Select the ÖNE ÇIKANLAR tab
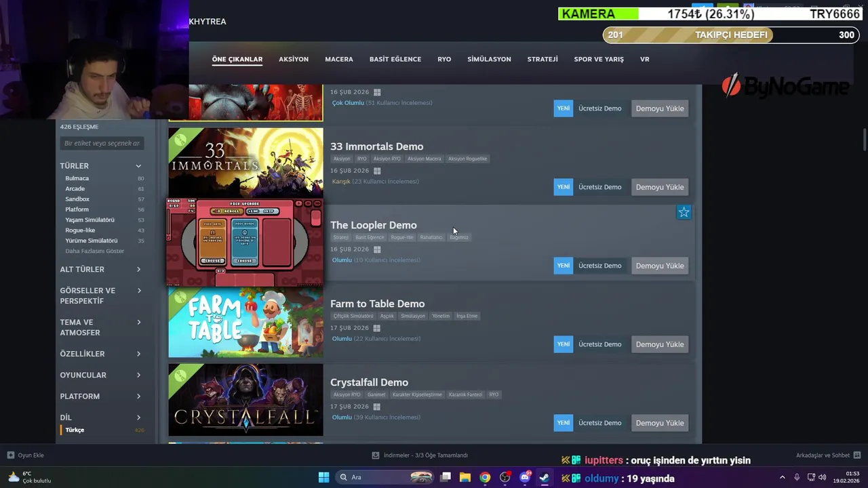Viewport: 868px width, 488px height. click(237, 59)
